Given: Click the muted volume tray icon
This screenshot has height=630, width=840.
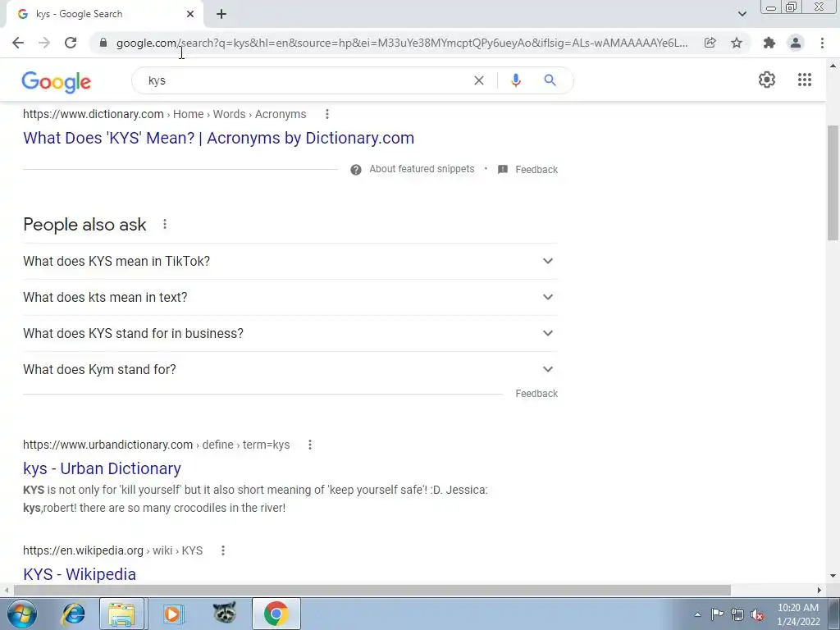Looking at the screenshot, I should 757,614.
